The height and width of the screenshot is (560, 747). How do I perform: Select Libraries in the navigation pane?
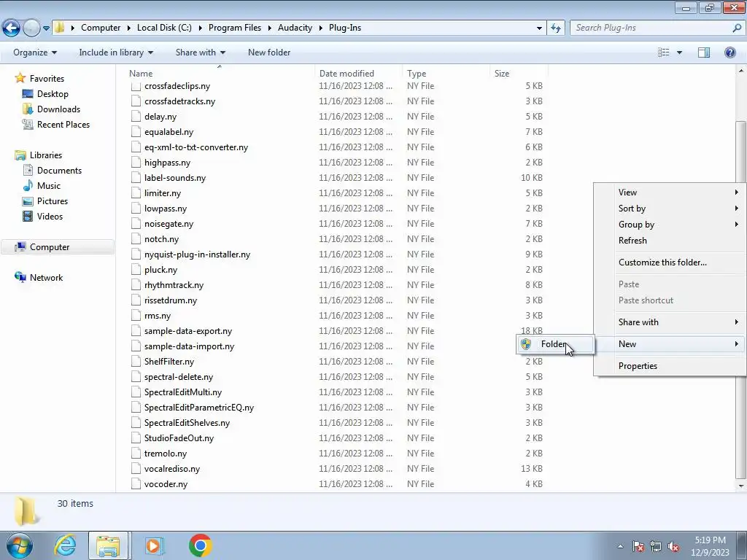46,155
